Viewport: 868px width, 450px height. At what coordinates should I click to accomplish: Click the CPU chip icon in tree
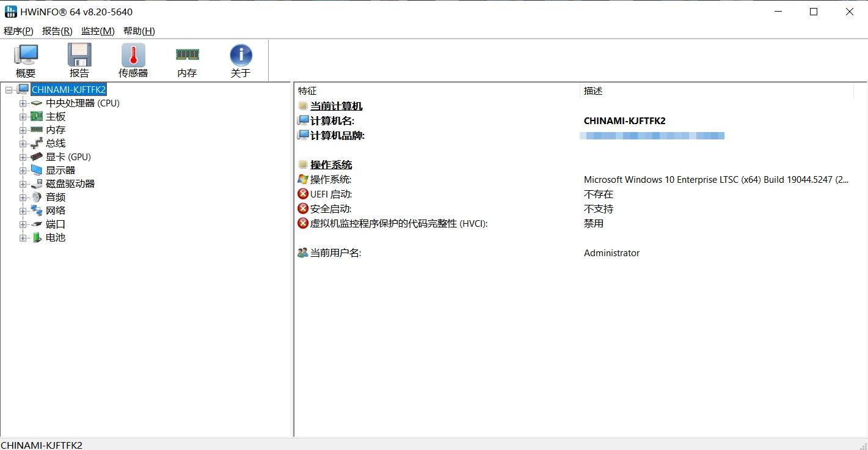click(37, 103)
